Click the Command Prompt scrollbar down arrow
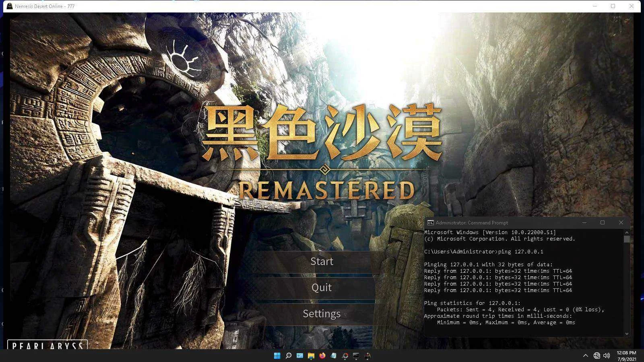 point(627,333)
